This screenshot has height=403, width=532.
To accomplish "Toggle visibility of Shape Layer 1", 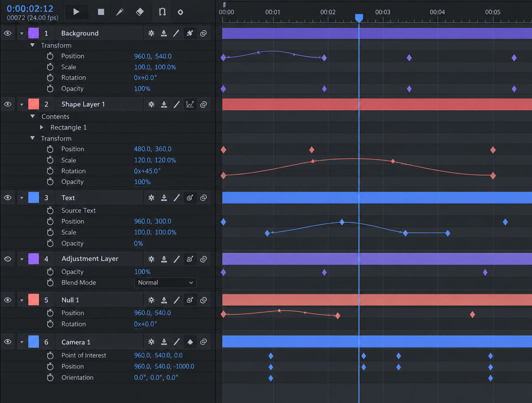I will [8, 104].
